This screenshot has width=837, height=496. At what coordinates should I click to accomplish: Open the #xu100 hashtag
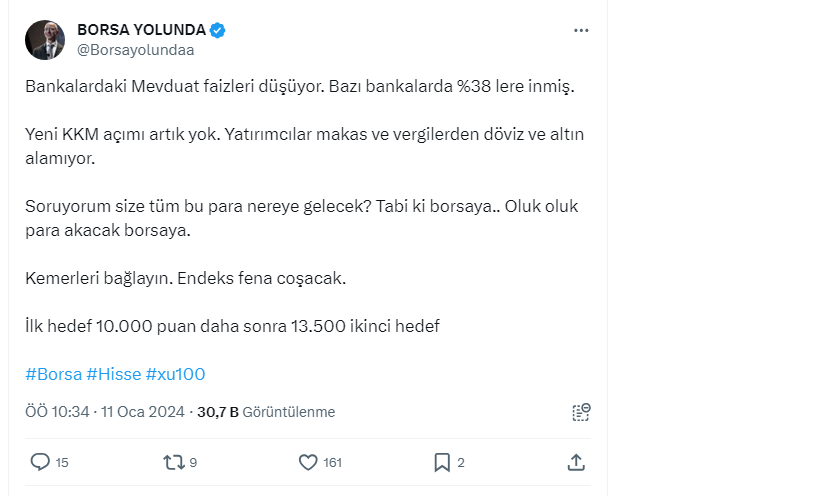(176, 374)
